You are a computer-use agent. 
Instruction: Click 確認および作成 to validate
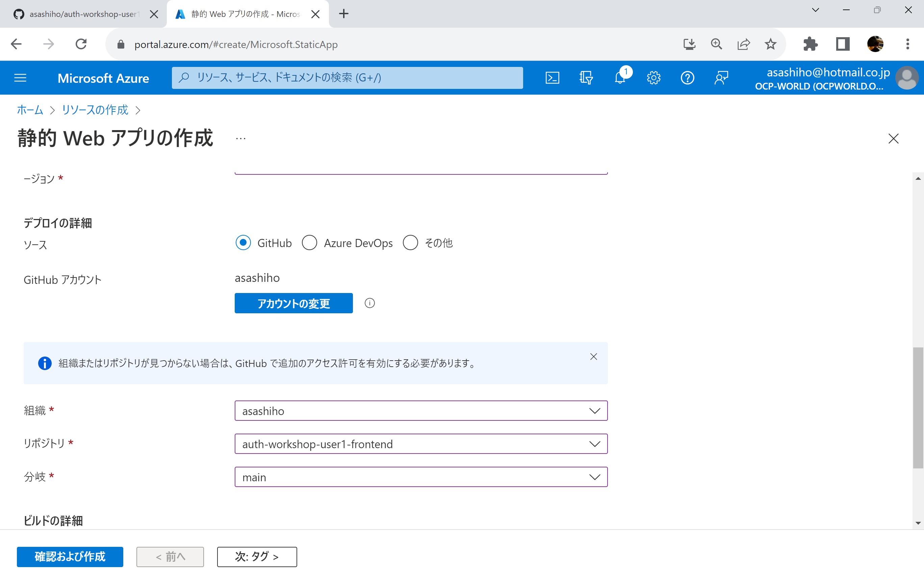coord(70,557)
